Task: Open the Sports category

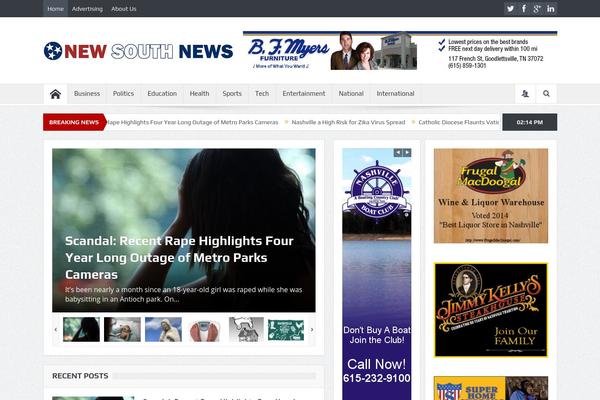Action: click(232, 94)
